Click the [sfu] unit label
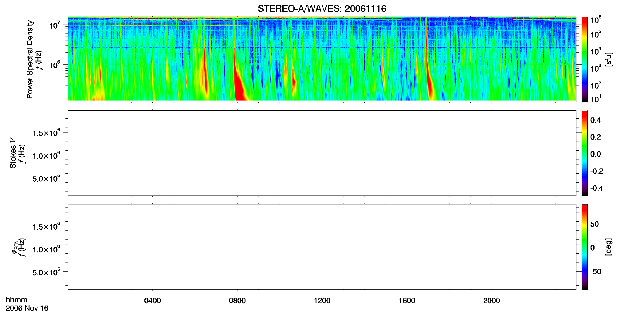 pyautogui.click(x=608, y=59)
